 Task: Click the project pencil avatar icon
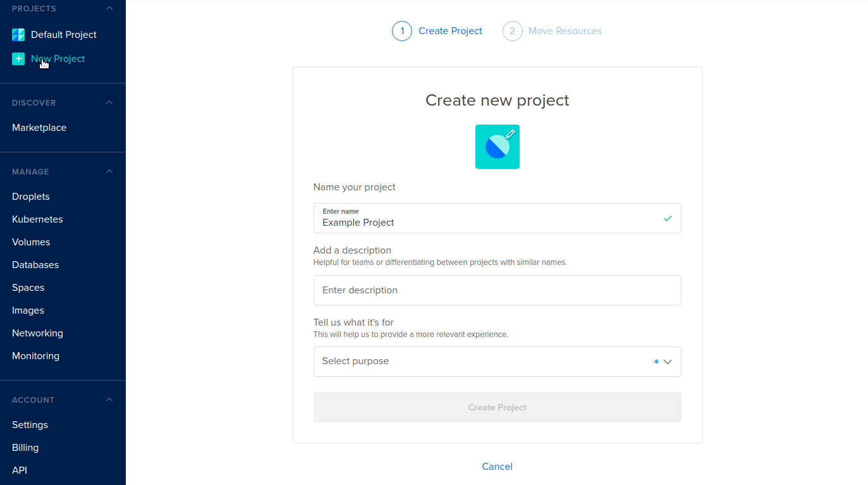(x=497, y=146)
